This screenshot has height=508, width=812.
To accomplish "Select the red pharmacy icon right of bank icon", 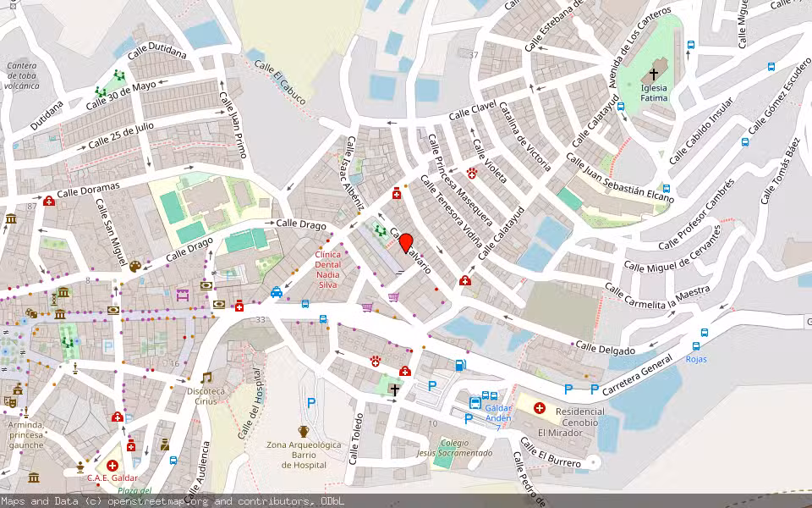I will (x=239, y=306).
